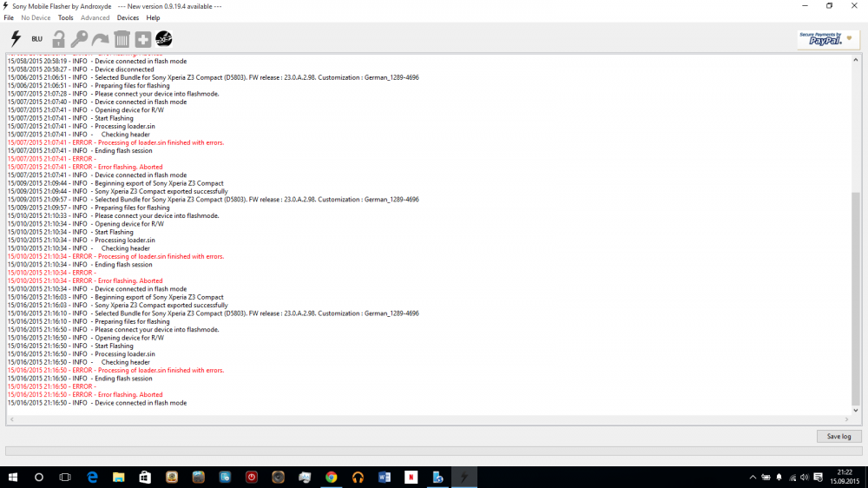
Task: Show hidden system tray icons chevron
Action: (x=753, y=477)
